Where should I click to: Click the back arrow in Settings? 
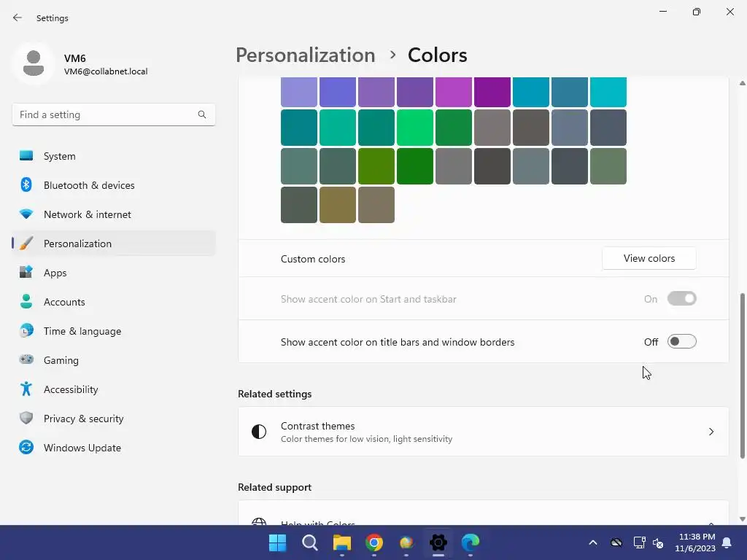(18, 17)
